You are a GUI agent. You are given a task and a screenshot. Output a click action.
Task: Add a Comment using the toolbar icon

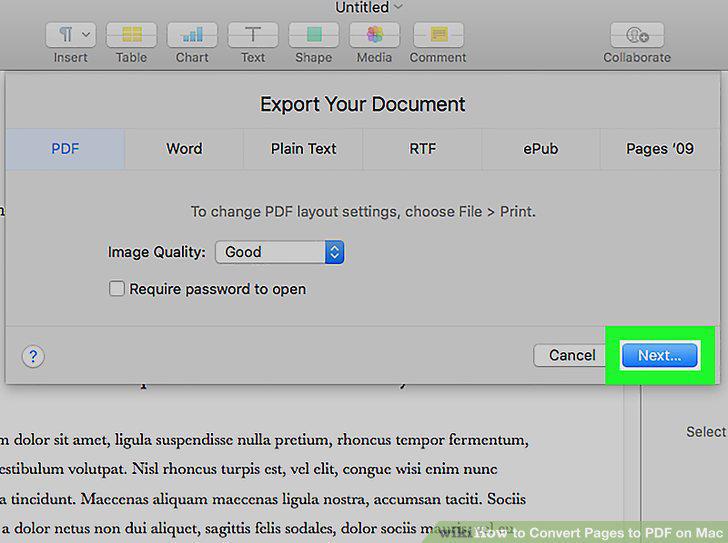(x=438, y=35)
